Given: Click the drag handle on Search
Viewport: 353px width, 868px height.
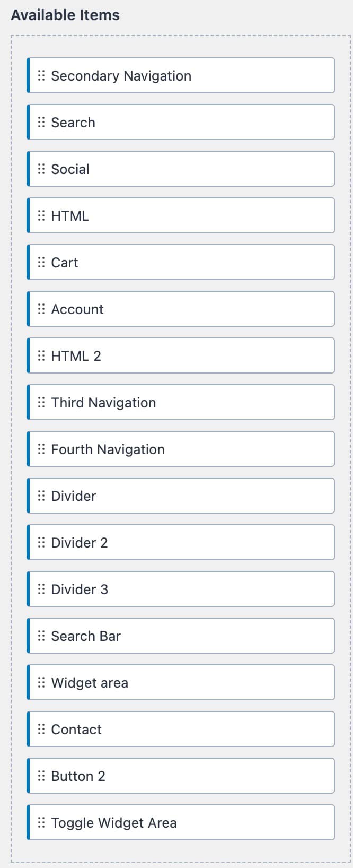Looking at the screenshot, I should click(x=42, y=122).
